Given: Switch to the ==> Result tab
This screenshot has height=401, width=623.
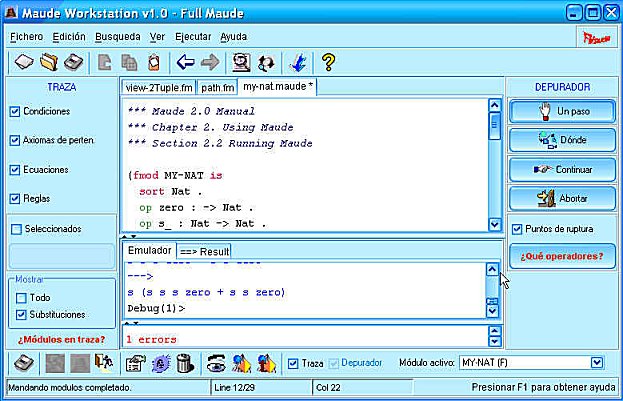Looking at the screenshot, I should [204, 250].
